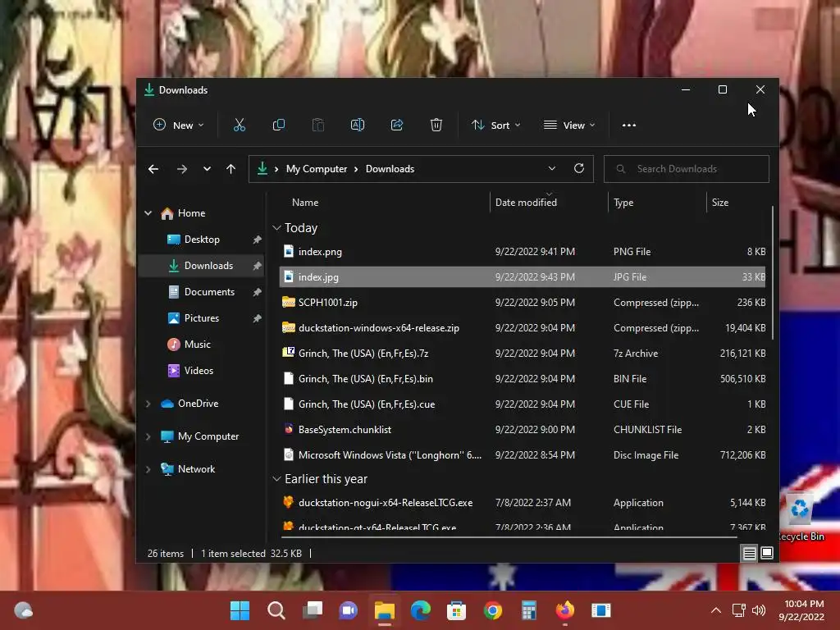Viewport: 840px width, 630px height.
Task: Click the Search Downloads field
Action: point(687,169)
